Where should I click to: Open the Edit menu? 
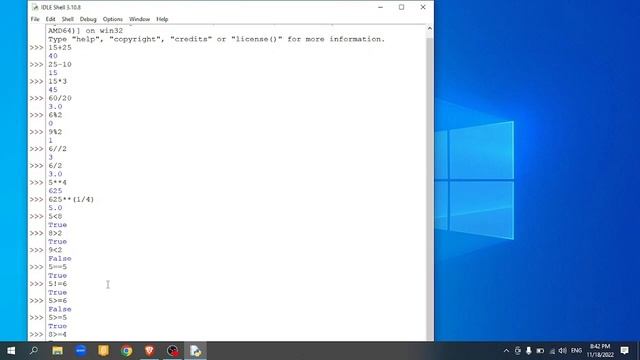point(50,19)
